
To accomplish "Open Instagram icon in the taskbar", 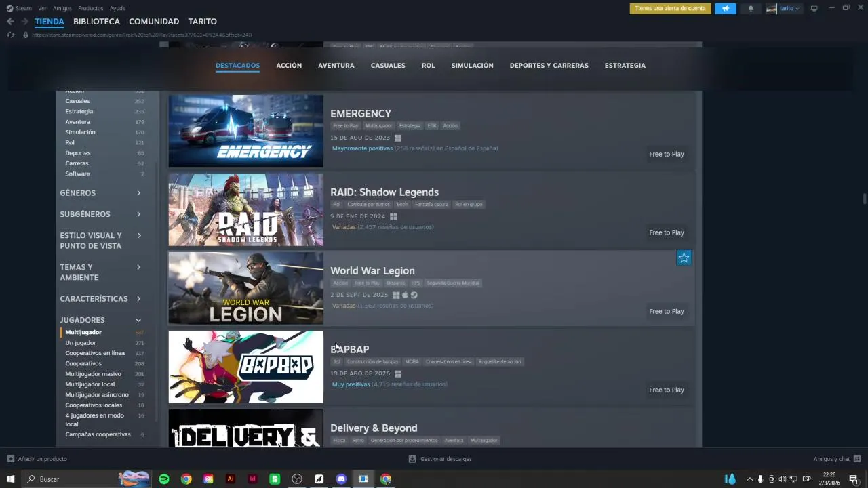I will pos(208,479).
